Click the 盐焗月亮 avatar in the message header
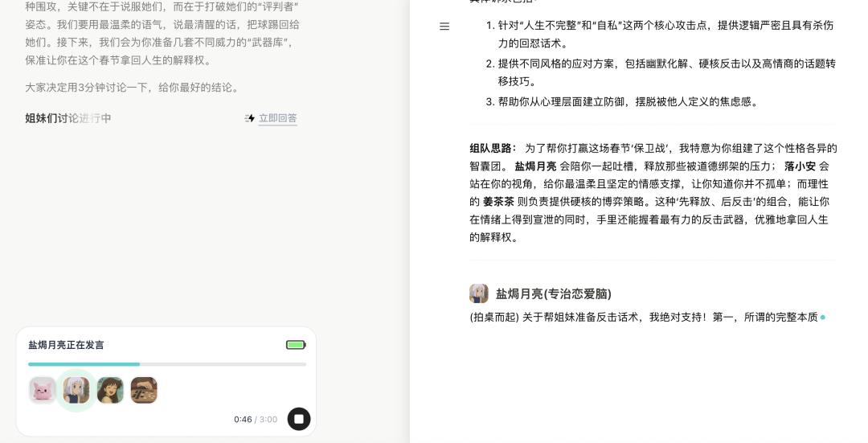The image size is (868, 443). point(479,293)
